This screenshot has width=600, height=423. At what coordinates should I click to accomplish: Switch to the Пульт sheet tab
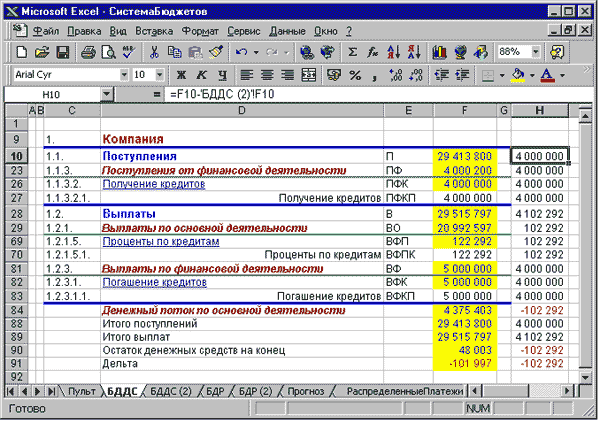81,391
